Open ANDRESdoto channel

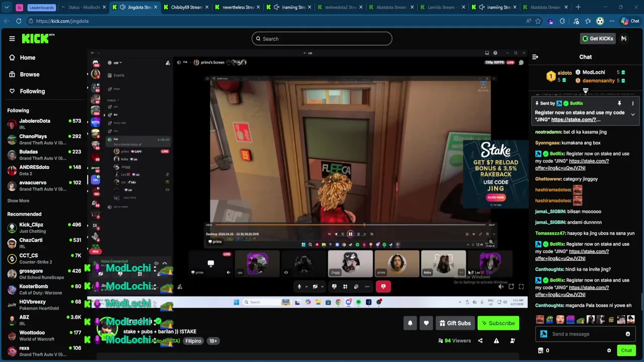pos(44,170)
